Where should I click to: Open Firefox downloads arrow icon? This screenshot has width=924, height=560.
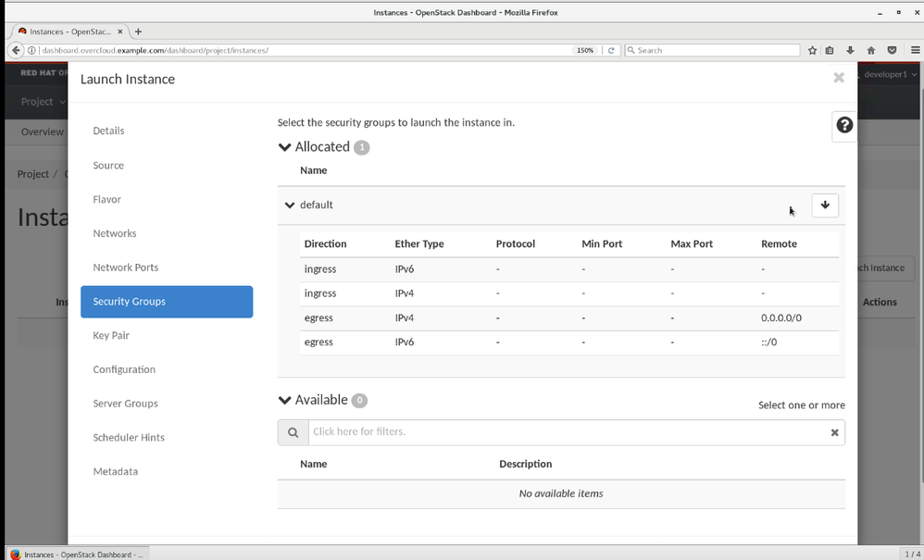[x=850, y=50]
